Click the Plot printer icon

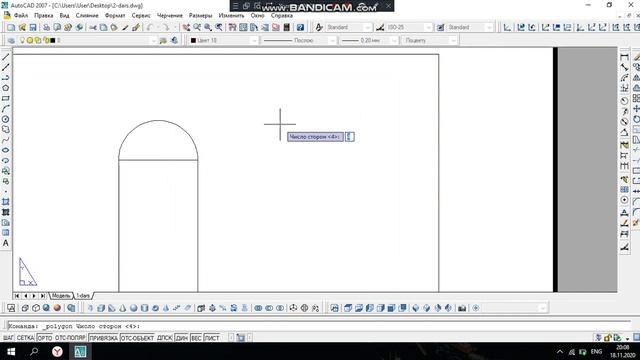47,27
